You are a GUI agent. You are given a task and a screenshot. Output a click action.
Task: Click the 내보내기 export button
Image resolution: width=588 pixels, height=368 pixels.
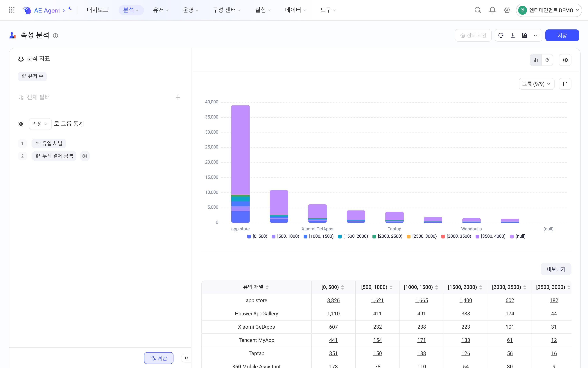(x=556, y=269)
